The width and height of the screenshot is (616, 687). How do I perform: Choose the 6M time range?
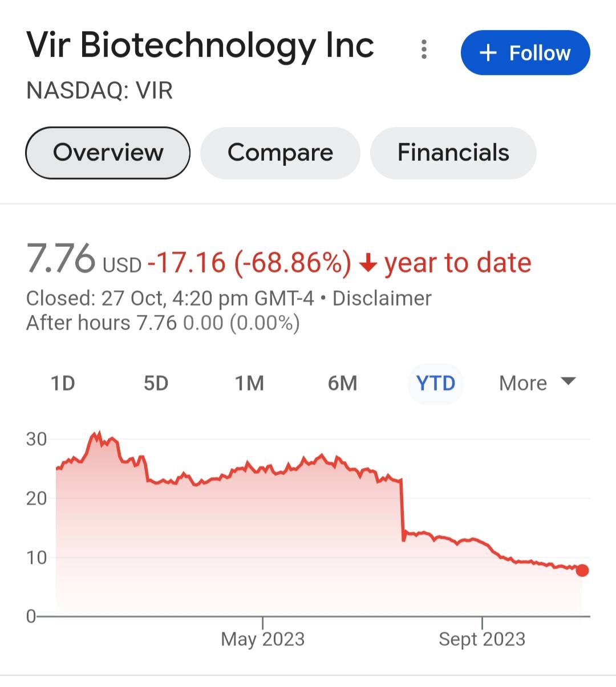[x=342, y=384]
